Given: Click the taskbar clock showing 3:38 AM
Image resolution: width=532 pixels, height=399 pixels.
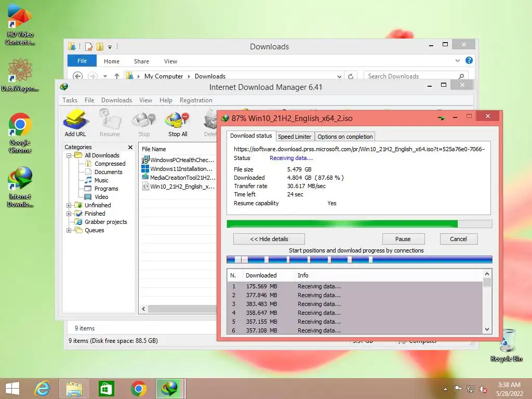Looking at the screenshot, I should tap(509, 389).
